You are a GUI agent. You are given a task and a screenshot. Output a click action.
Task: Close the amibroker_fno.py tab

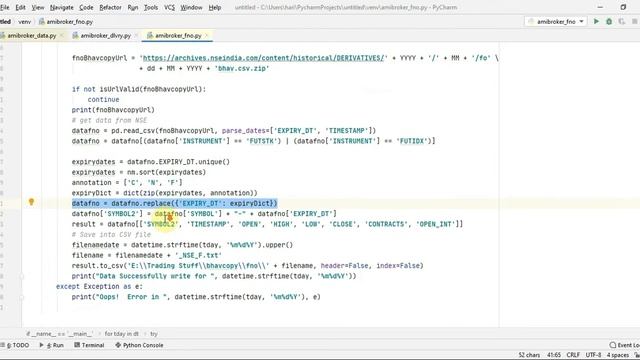click(207, 36)
